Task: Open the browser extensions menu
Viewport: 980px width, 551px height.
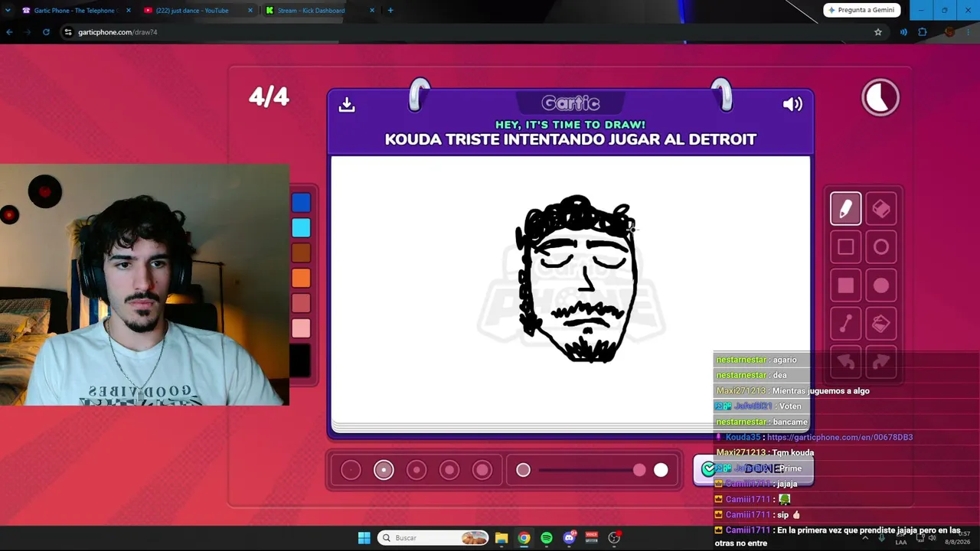Action: coord(922,32)
